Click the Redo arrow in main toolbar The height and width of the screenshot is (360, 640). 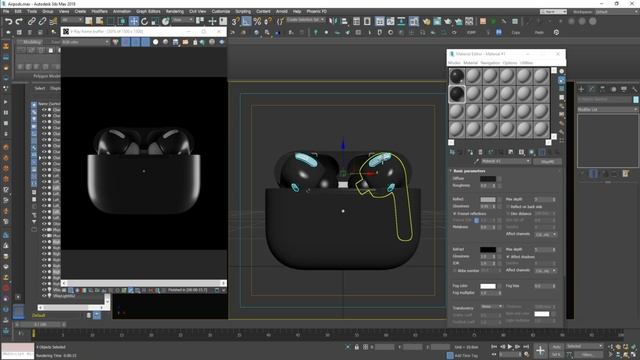[19, 21]
